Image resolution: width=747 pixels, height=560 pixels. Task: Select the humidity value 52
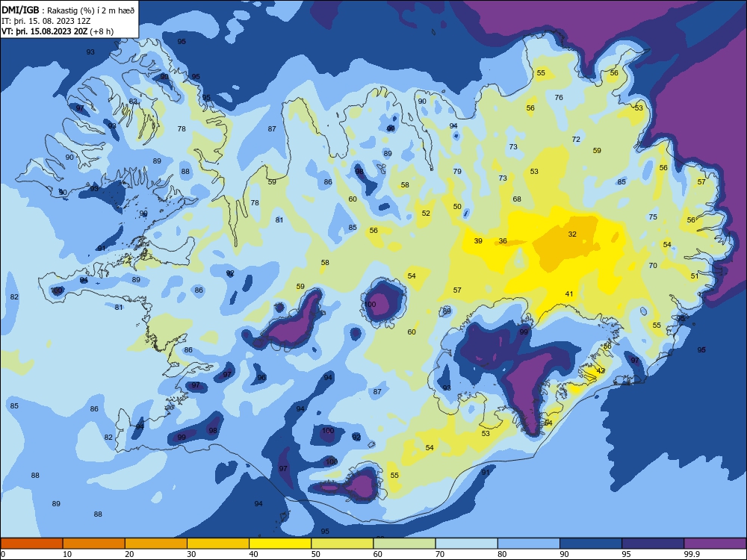pos(426,213)
